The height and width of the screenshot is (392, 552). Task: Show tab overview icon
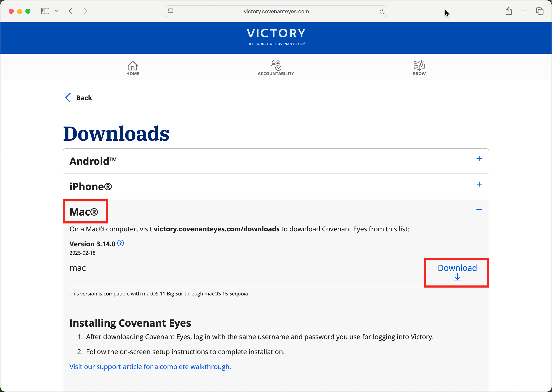540,11
